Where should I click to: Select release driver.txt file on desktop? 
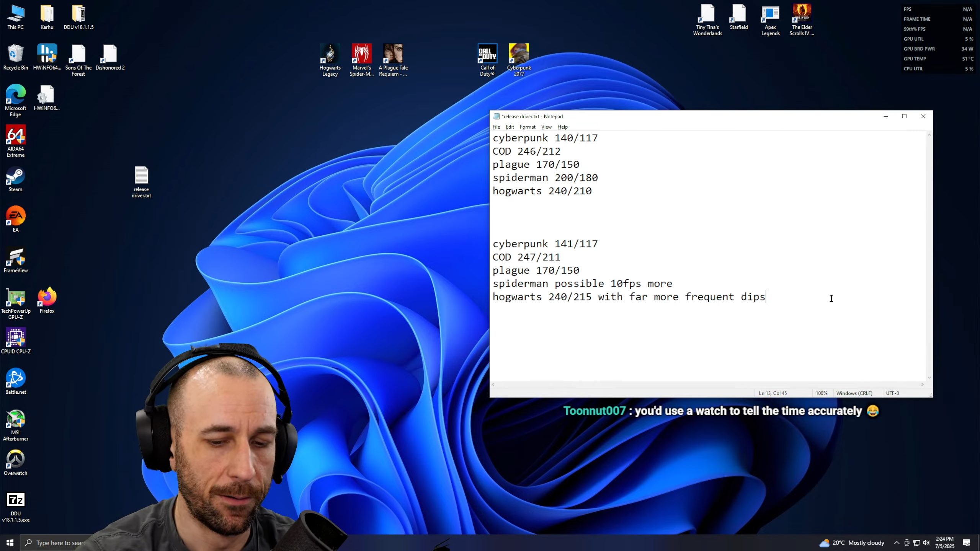[x=141, y=182]
